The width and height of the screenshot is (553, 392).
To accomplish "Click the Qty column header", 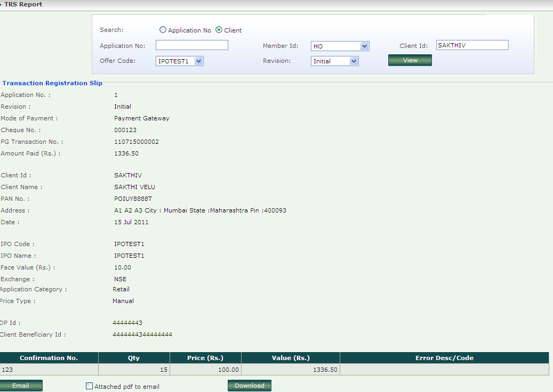I will coord(134,358).
